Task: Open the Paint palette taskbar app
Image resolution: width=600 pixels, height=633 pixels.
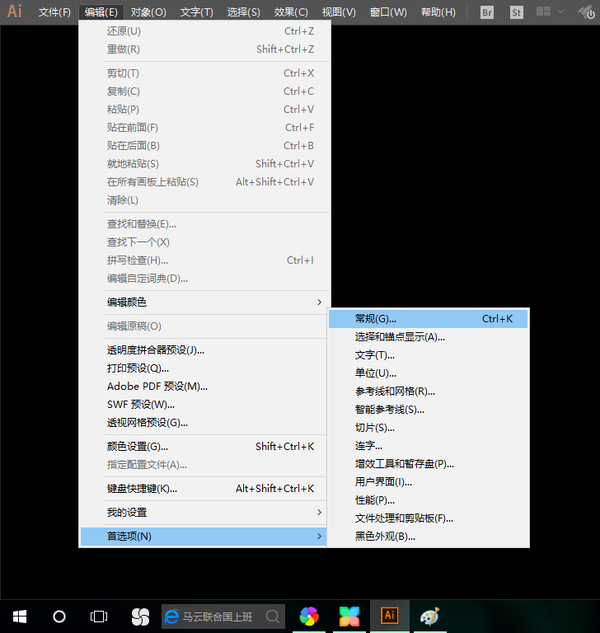Action: [430, 616]
